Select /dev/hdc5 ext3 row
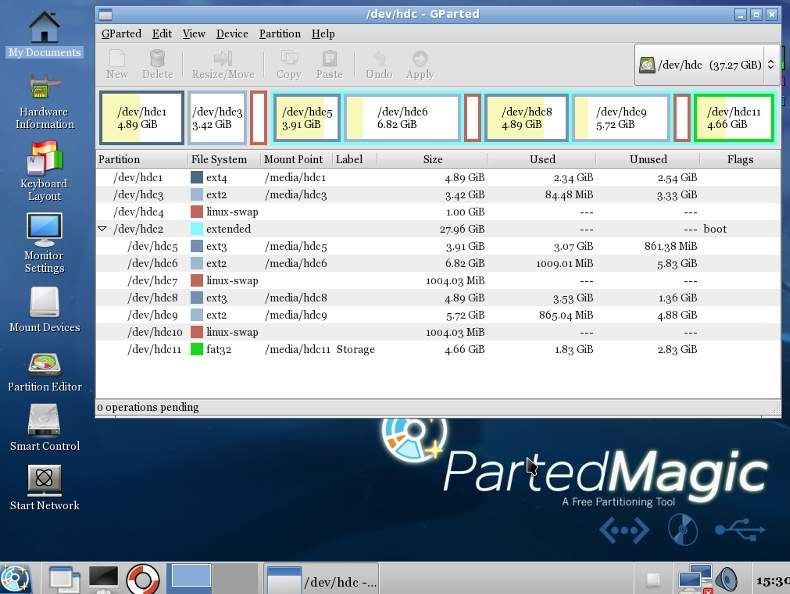 coord(438,246)
